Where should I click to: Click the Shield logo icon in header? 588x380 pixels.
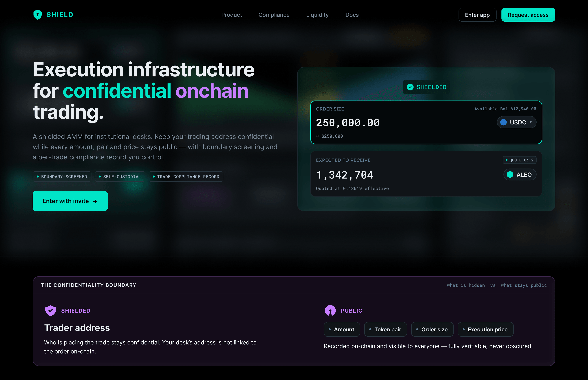[38, 15]
